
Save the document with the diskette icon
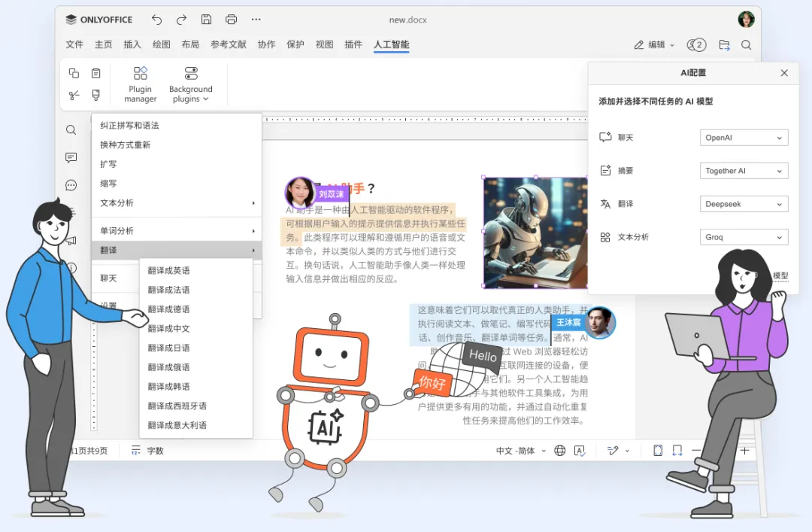[x=206, y=20]
